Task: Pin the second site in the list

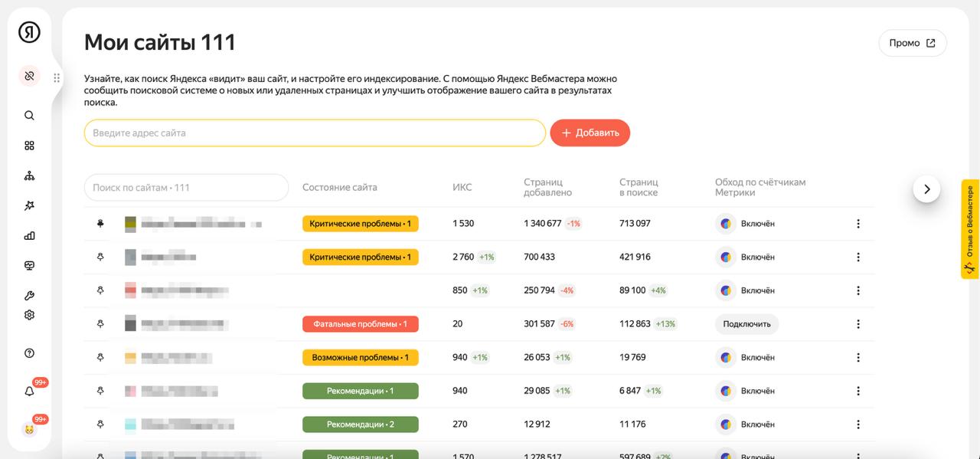Action: tap(99, 257)
